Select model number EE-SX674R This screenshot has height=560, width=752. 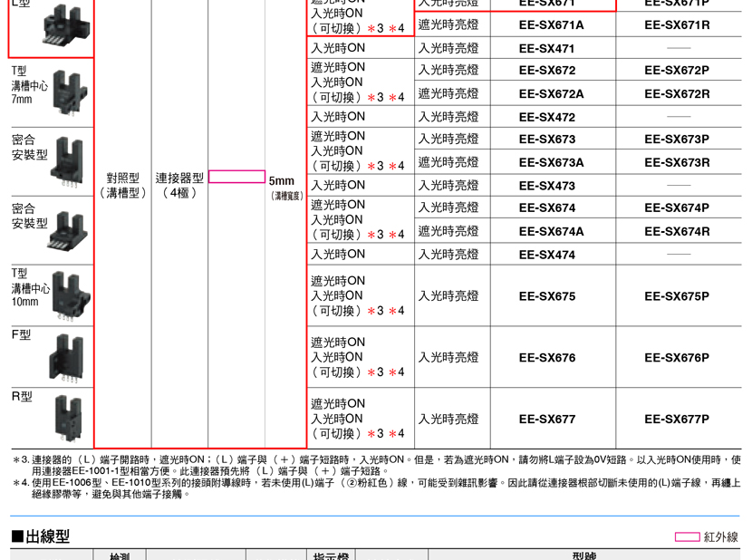click(677, 231)
